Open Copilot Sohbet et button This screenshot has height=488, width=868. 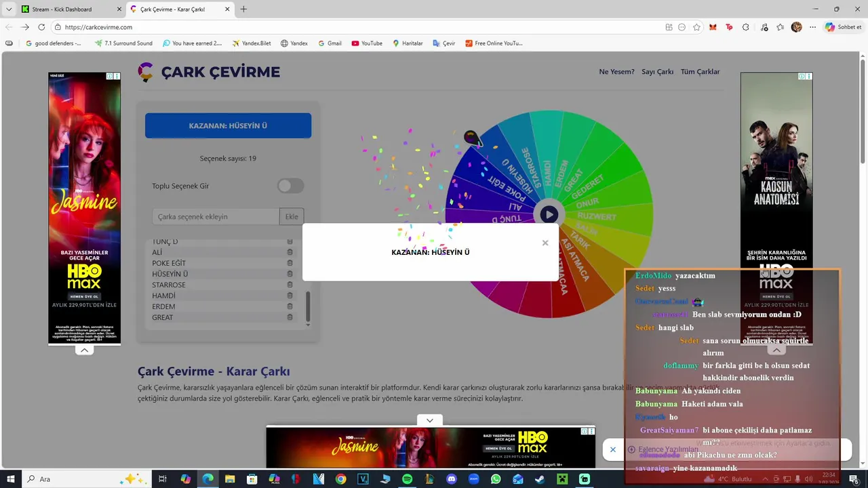844,27
